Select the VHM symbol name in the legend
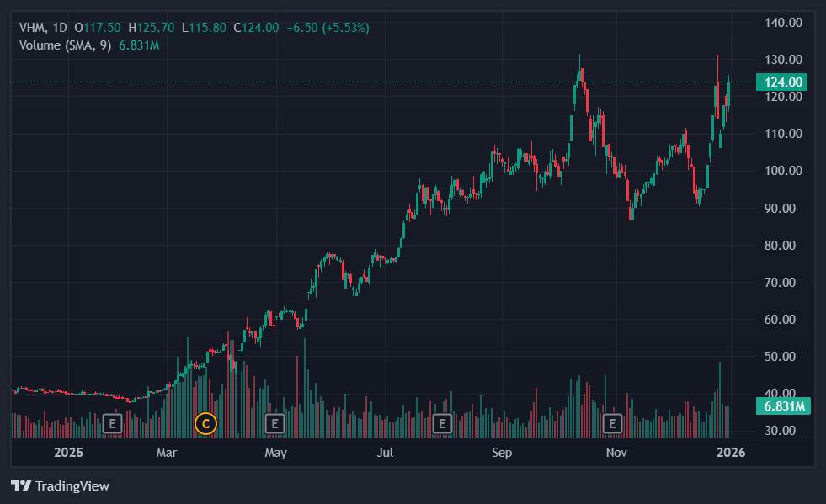Viewport: 826px width, 504px height. tap(32, 28)
